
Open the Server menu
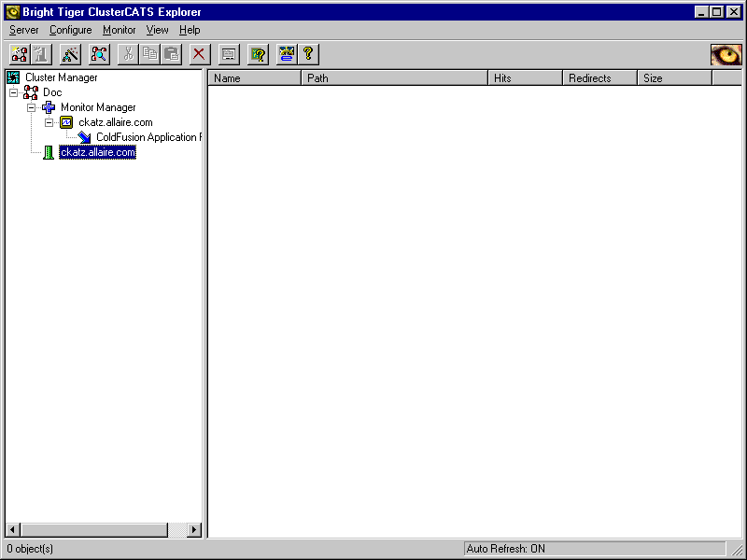tap(24, 30)
